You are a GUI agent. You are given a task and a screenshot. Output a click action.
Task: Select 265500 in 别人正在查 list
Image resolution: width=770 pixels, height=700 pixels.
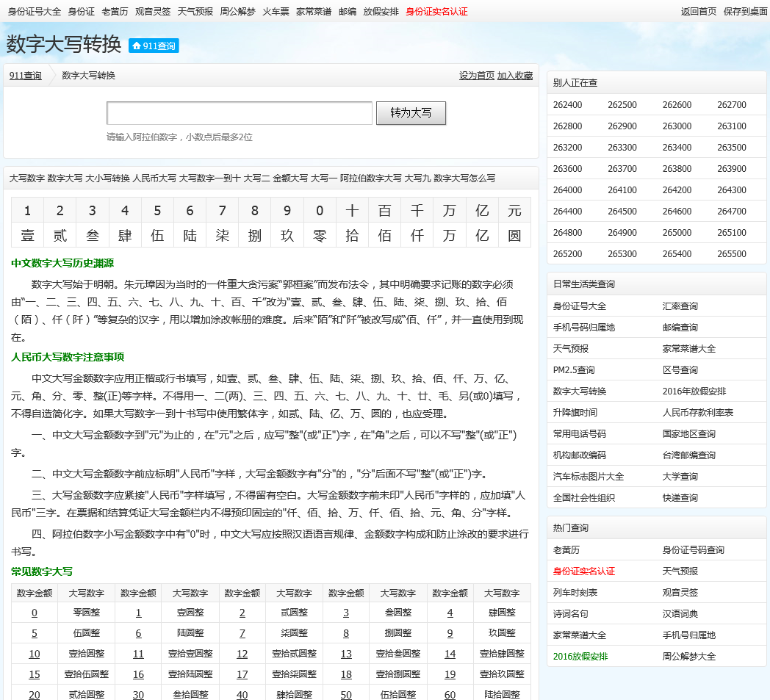tap(731, 254)
